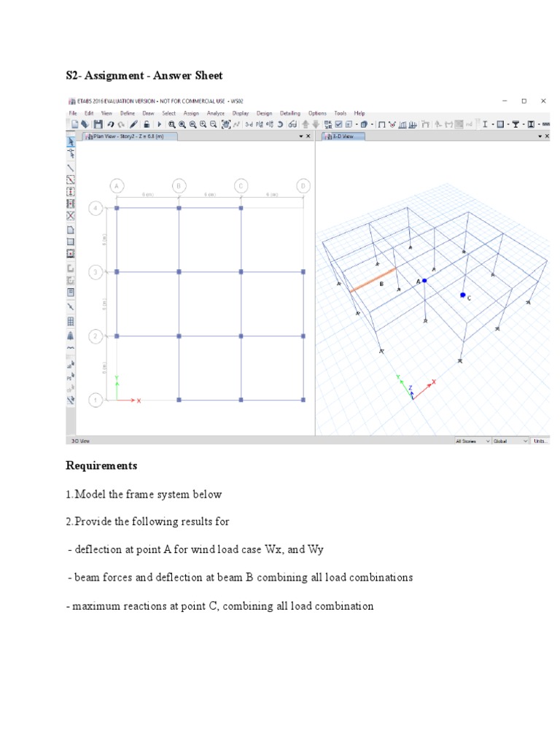Click the Steel Frame Design I-beam icon
This screenshot has width=560, height=747.
pos(485,124)
